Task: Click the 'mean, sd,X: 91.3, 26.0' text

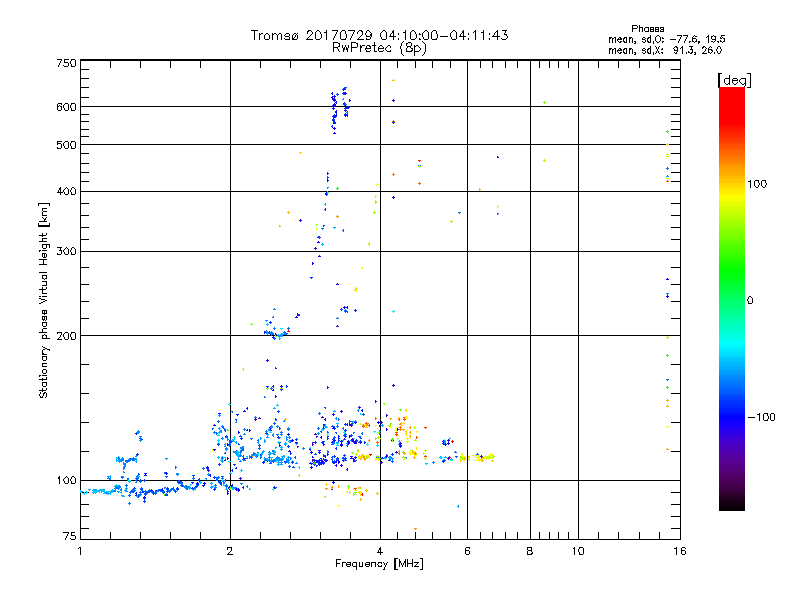Action: coord(665,50)
